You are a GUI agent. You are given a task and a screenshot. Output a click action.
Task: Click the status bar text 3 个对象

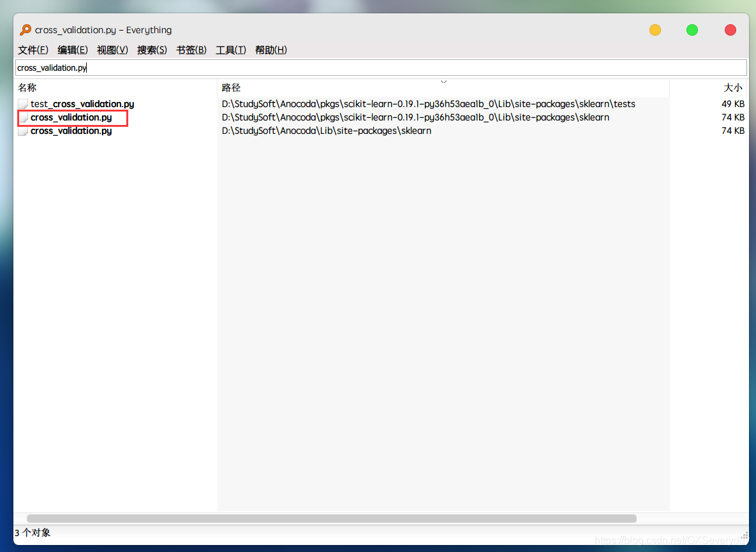click(x=33, y=533)
